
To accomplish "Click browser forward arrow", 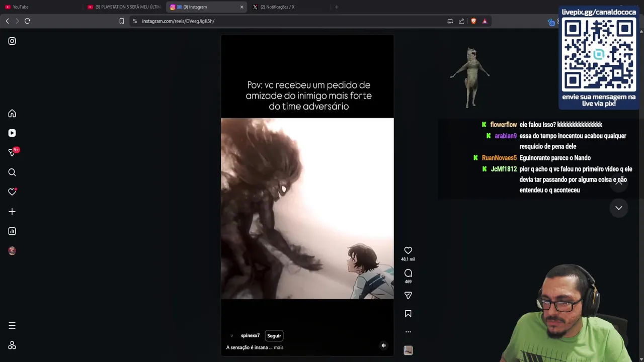I will 17,21.
